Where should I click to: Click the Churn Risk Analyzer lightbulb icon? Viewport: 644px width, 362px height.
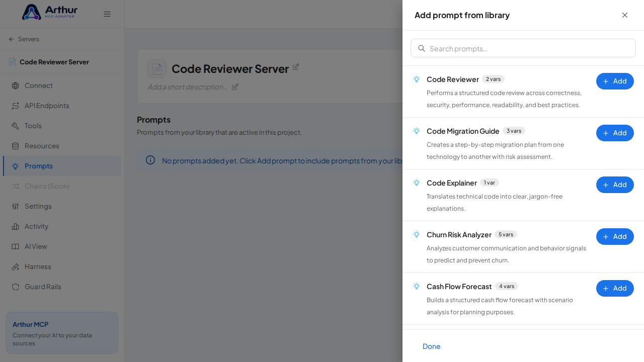[x=417, y=234]
